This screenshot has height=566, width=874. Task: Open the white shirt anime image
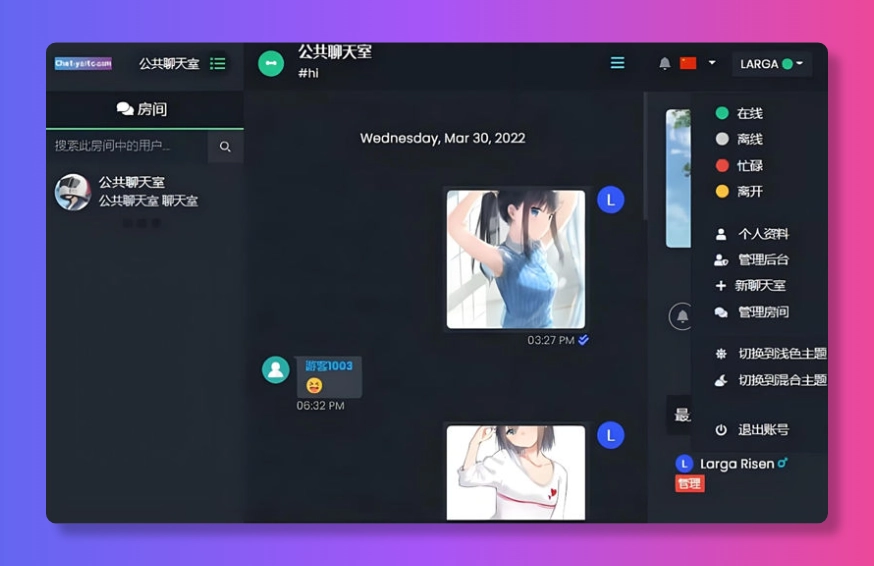click(x=516, y=473)
